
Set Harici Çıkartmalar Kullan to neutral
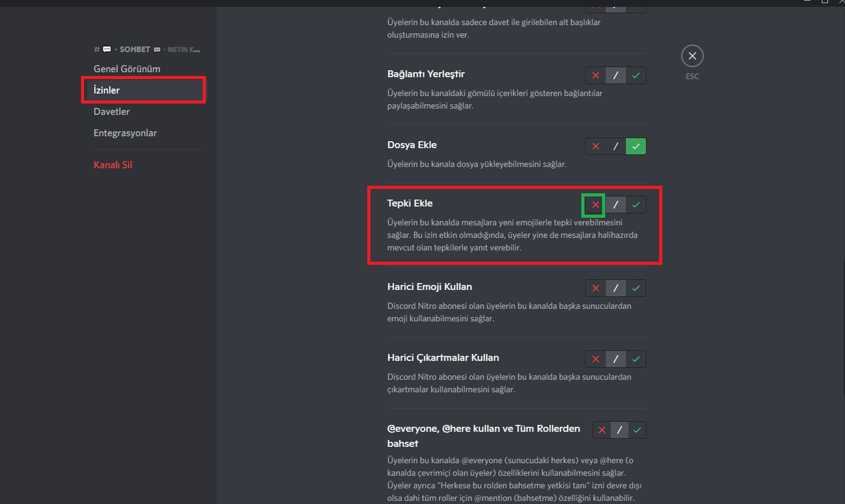pos(616,359)
